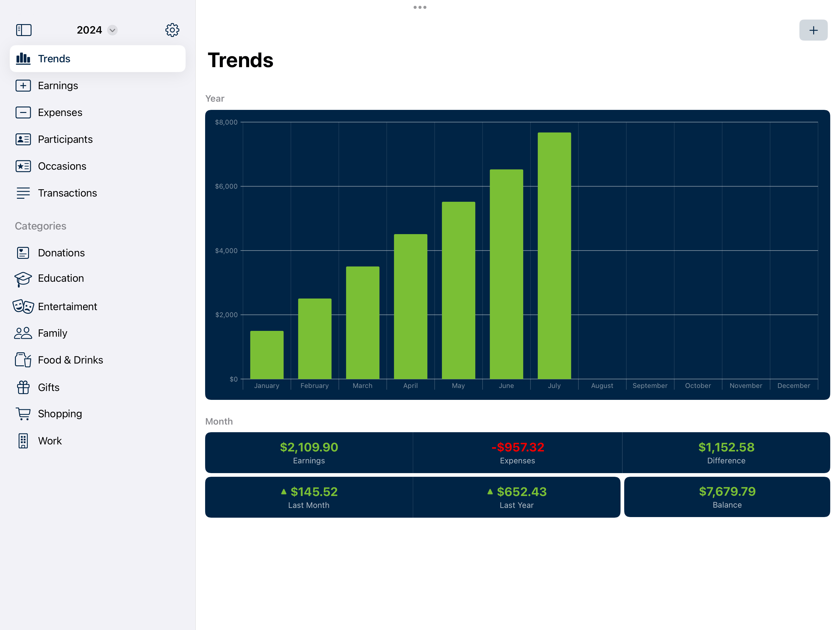Open settings gear icon

(x=172, y=30)
